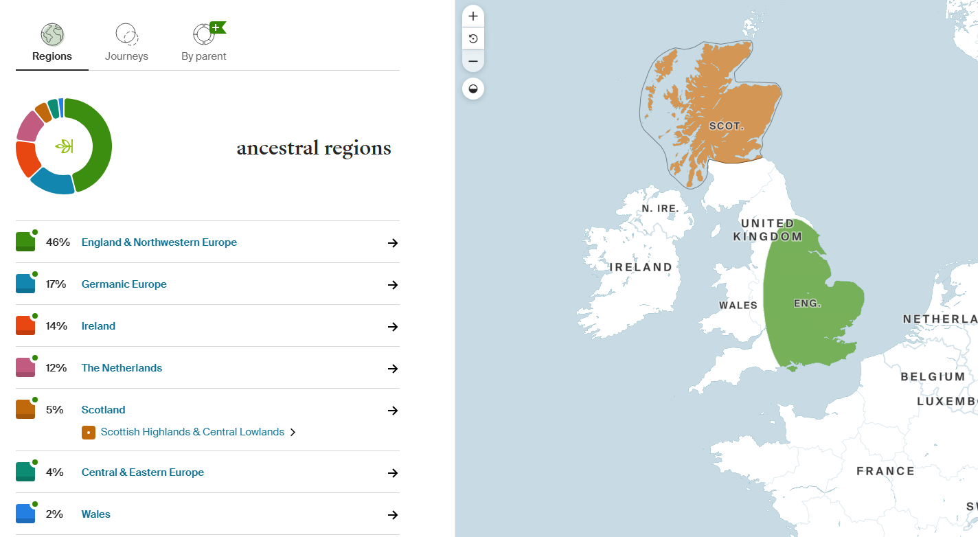Image resolution: width=980 pixels, height=537 pixels.
Task: Click blue Wales color swatch
Action: 25,514
